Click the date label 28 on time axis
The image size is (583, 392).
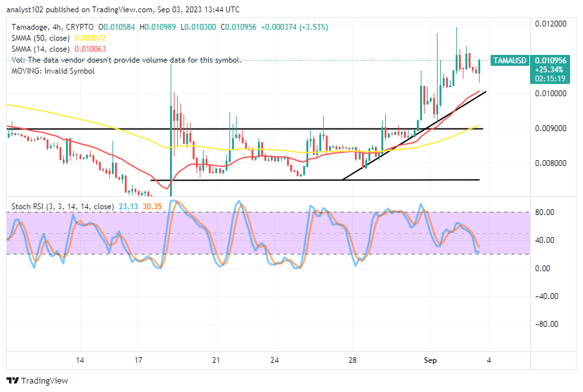(x=352, y=360)
